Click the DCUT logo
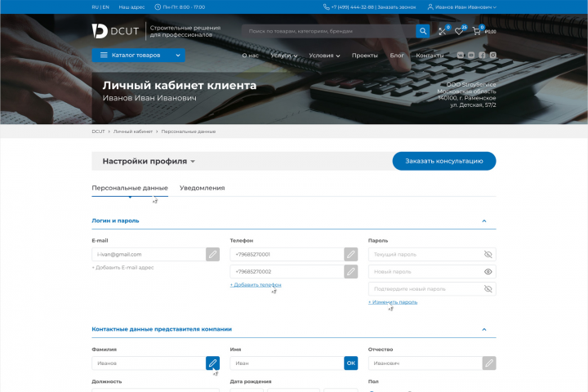Image resolution: width=588 pixels, height=392 pixels. point(115,31)
